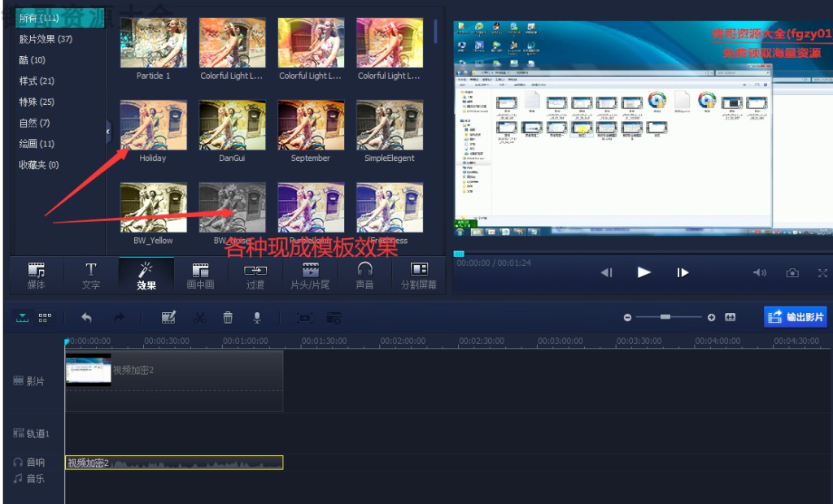Image resolution: width=833 pixels, height=504 pixels.
Task: Mute the preview volume speaker
Action: pyautogui.click(x=759, y=273)
